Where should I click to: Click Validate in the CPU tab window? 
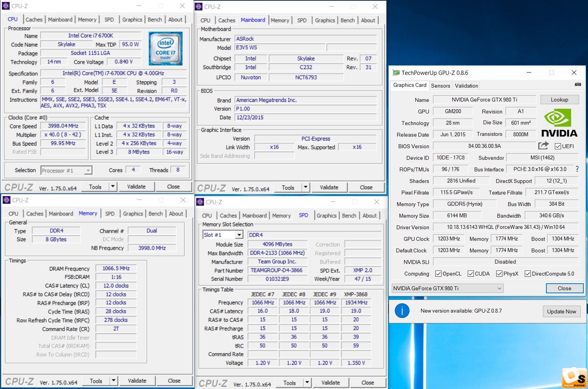click(x=136, y=186)
